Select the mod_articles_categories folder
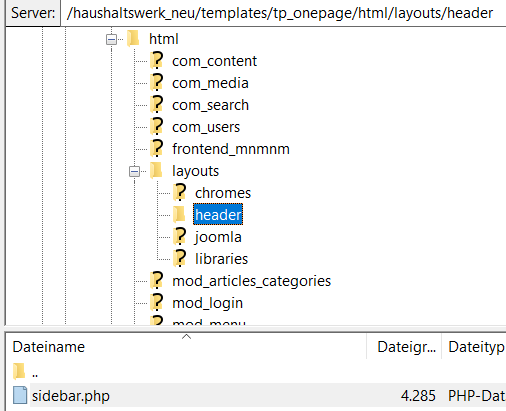The width and height of the screenshot is (506, 411). click(x=251, y=281)
